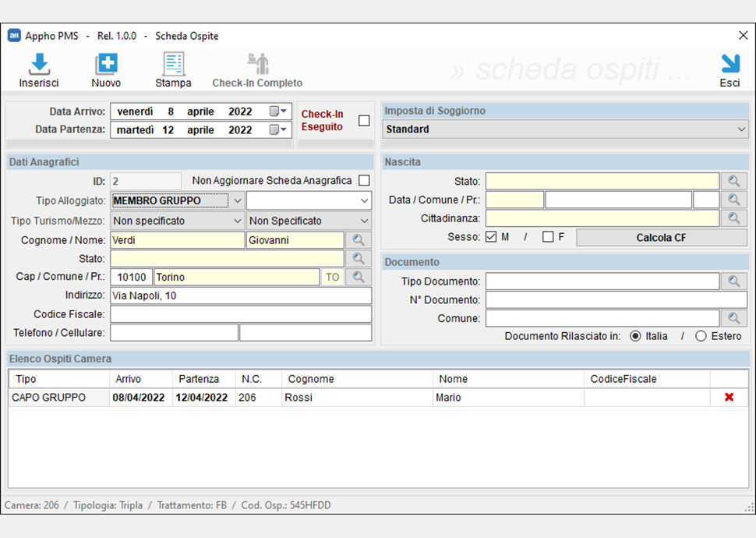Click Documento Comune input field
This screenshot has height=538, width=756.
coord(602,318)
